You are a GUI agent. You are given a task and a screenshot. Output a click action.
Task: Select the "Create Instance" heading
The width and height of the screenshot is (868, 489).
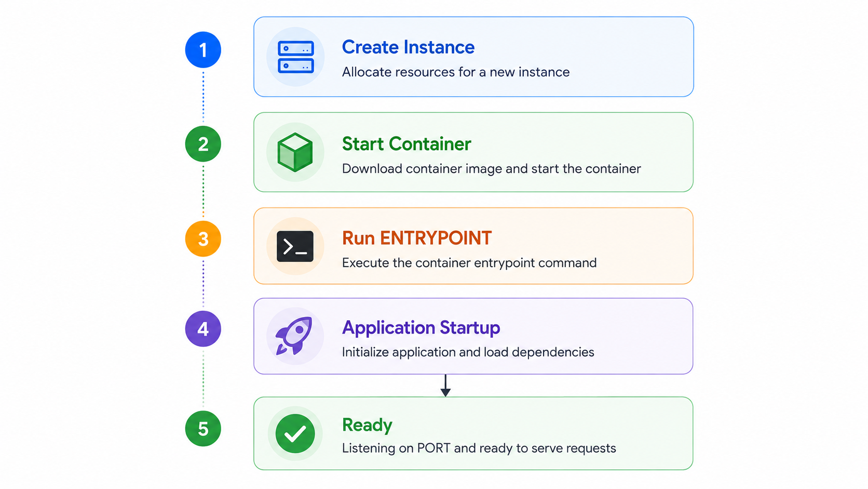408,47
